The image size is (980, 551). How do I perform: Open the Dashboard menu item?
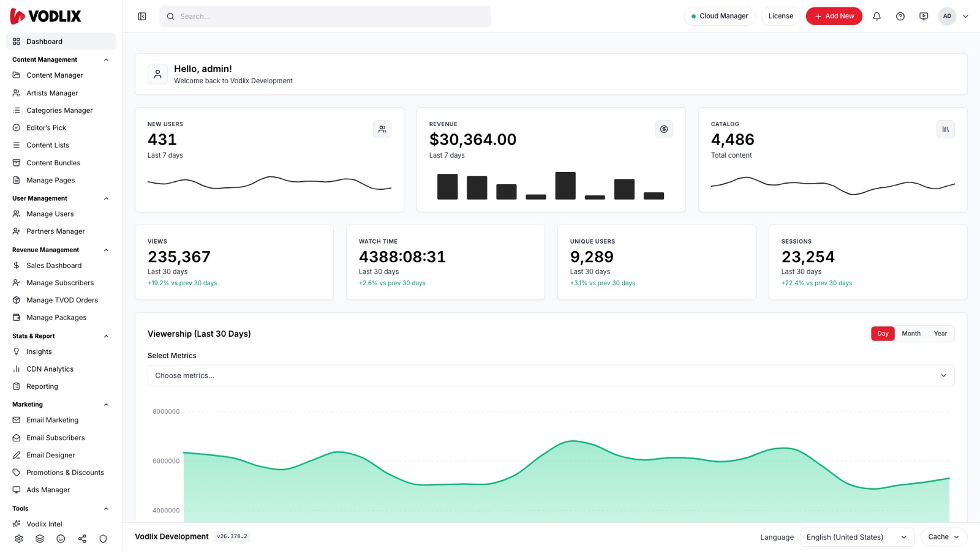click(x=61, y=42)
